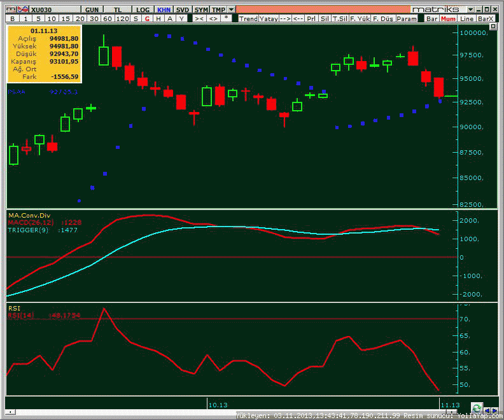504x420 pixels.
Task: Click the zoom out '<>' toolbar icon
Action: tap(212, 19)
